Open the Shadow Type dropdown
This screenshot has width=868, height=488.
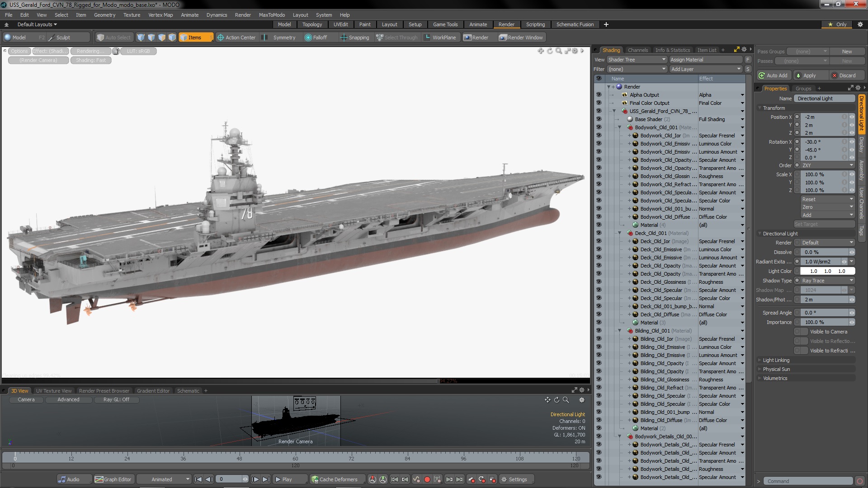[827, 281]
